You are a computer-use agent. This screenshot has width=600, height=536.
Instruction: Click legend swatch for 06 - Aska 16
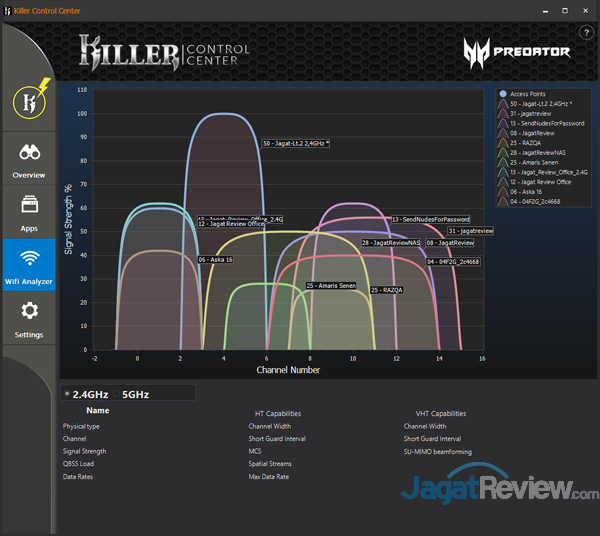503,192
